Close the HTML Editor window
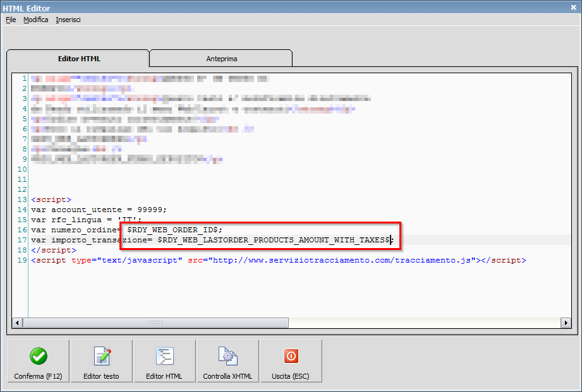Viewport: 582px width, 392px height. 574,7
